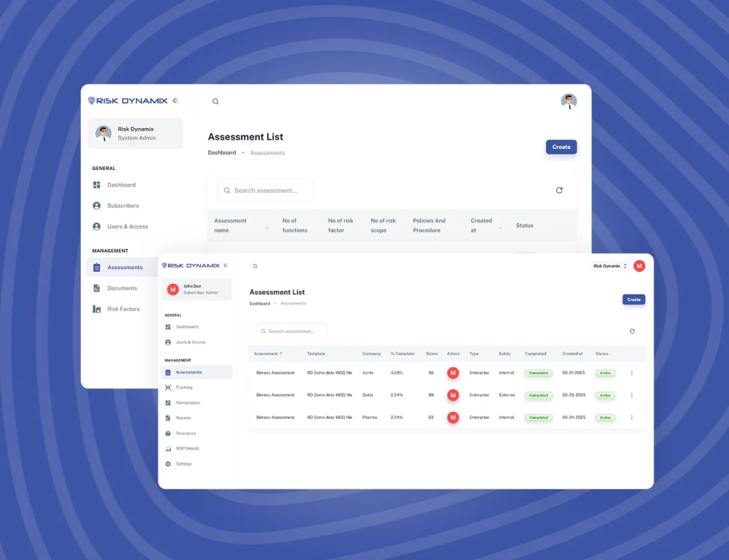The image size is (729, 560).
Task: Open the Reports sidebar item
Action: point(183,418)
